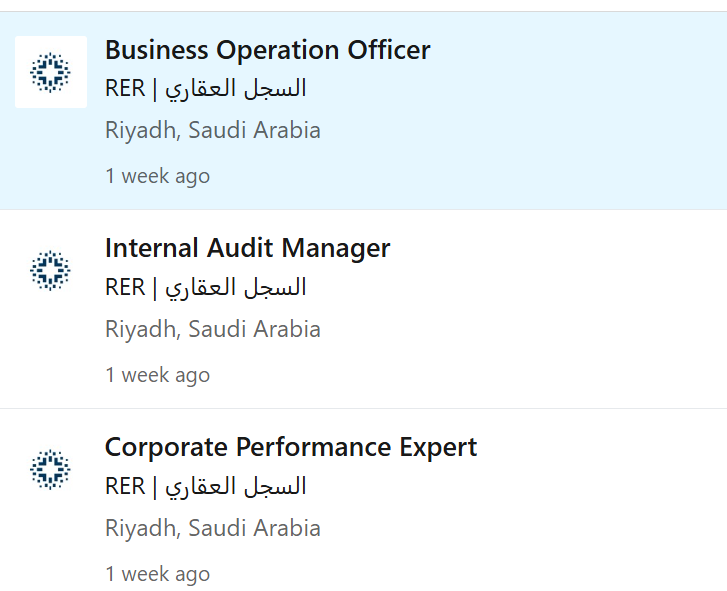Viewport: 727px width, 591px height.
Task: Click RER logo beside Corporate Performance Expert
Action: coord(51,469)
